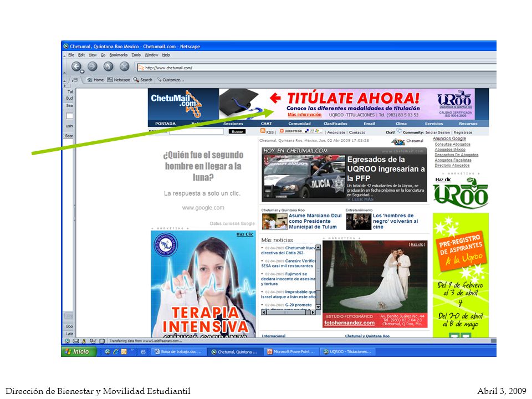Click the RSS feed icon
Screen dimensions: 532x399
coord(263,131)
